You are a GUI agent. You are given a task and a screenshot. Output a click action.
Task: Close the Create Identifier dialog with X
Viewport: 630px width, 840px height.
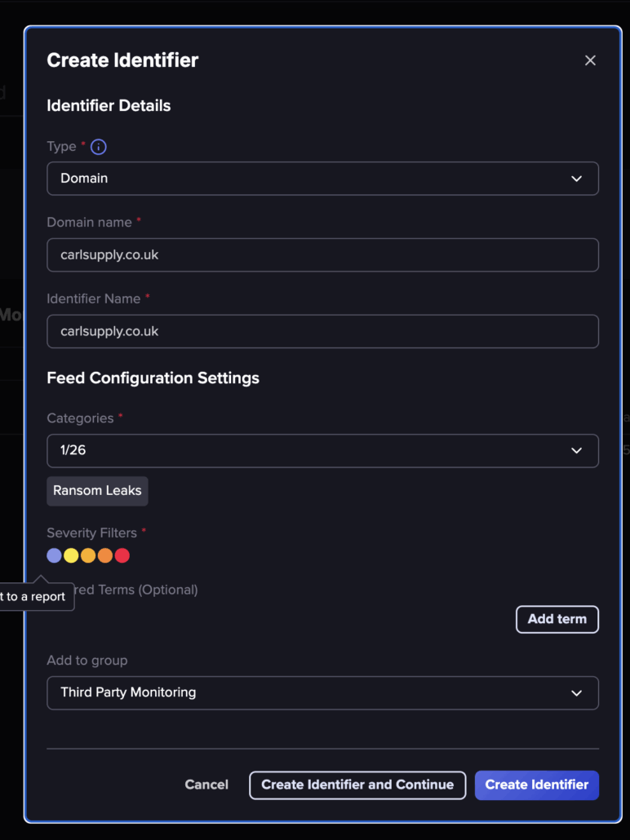[x=590, y=60]
